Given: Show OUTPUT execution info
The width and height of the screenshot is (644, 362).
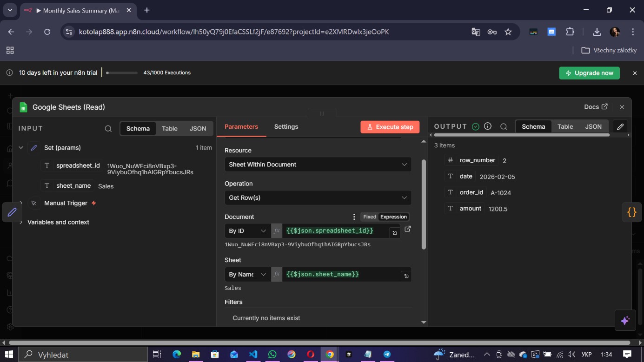Looking at the screenshot, I should (488, 126).
